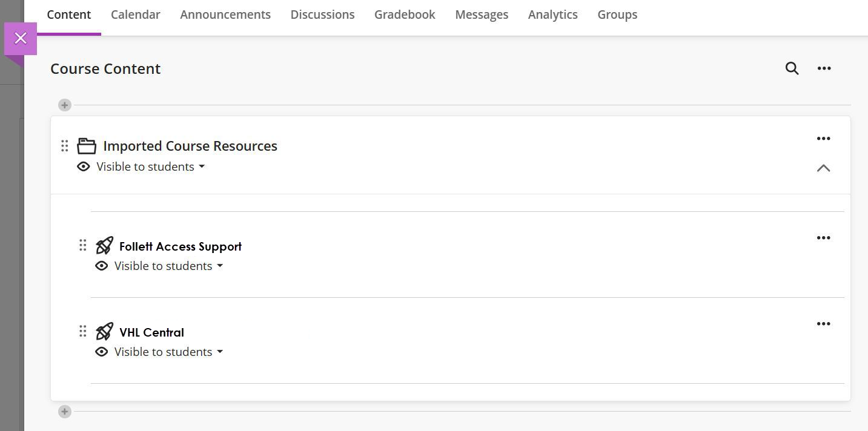Image resolution: width=868 pixels, height=431 pixels.
Task: Go to the Discussions tab
Action: click(x=322, y=15)
